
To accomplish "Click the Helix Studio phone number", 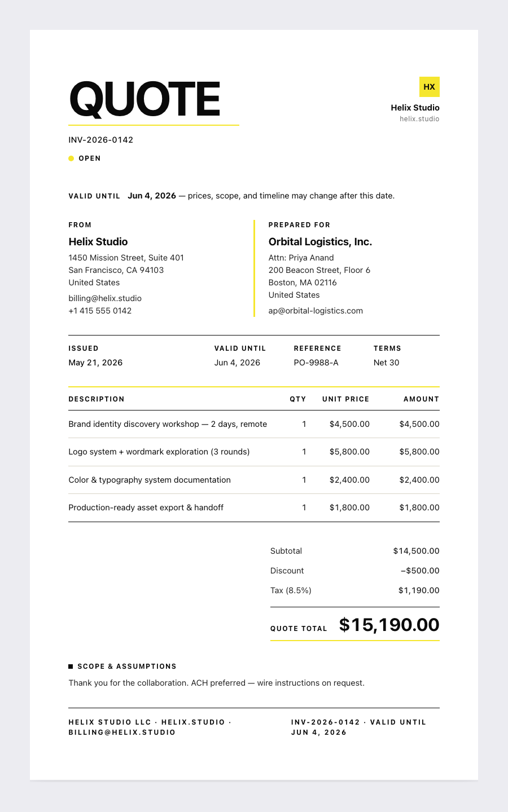I will (x=100, y=311).
